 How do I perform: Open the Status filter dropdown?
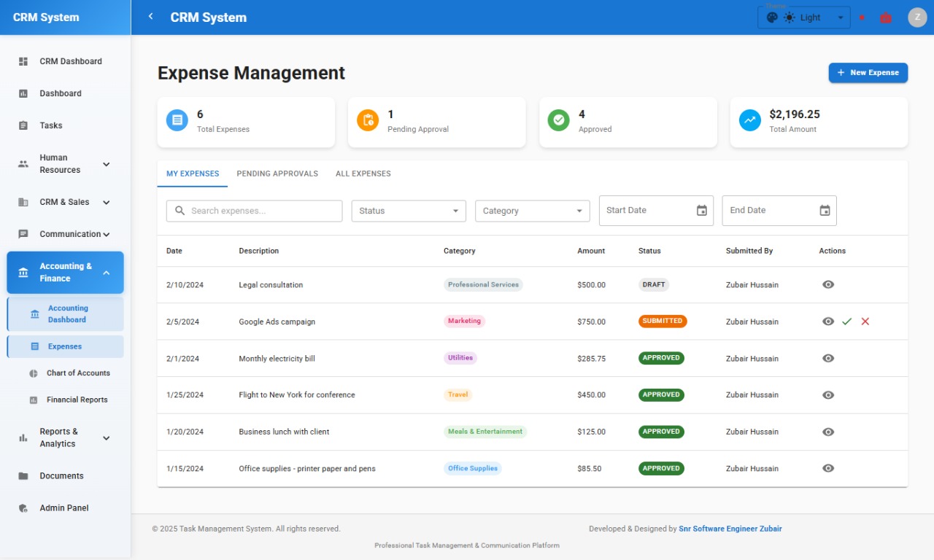[409, 211]
